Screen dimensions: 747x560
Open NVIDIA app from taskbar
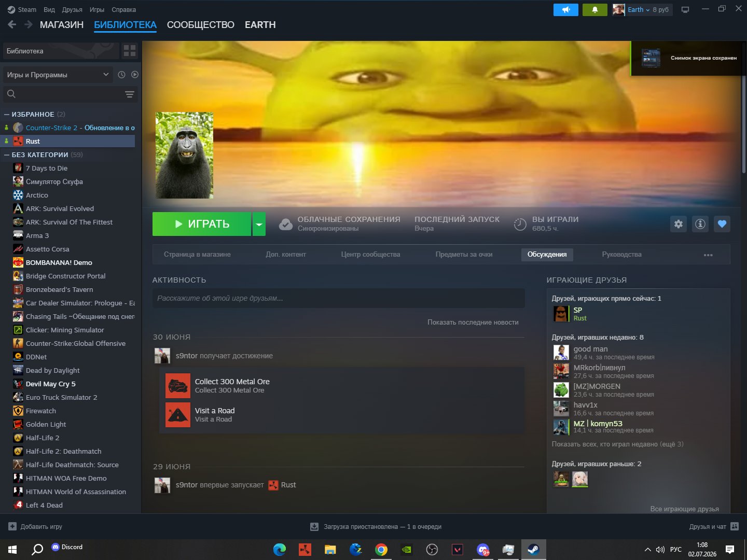point(407,550)
